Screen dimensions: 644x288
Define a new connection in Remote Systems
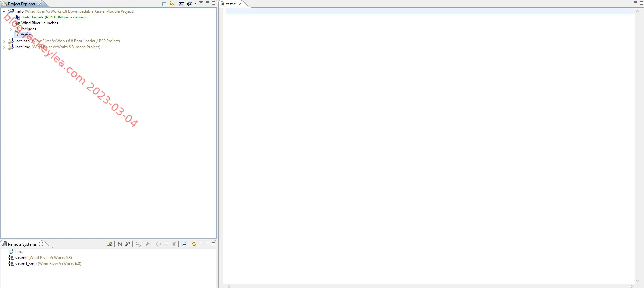[x=110, y=244]
